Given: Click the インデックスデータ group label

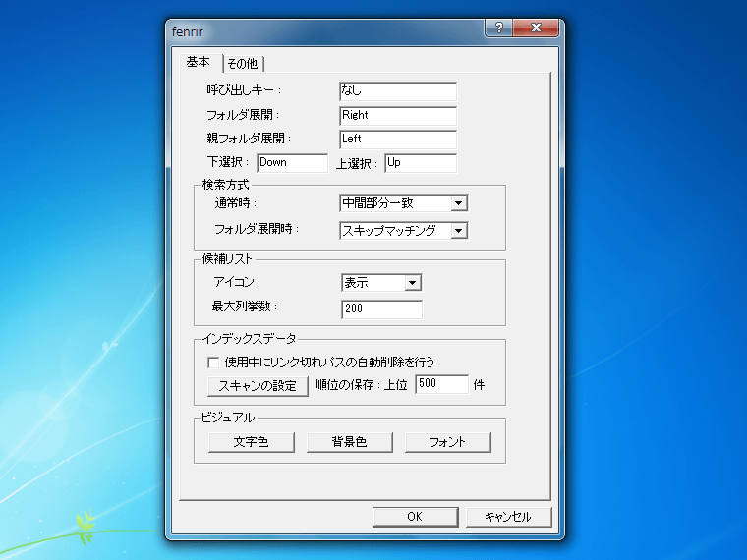Looking at the screenshot, I should pos(249,339).
